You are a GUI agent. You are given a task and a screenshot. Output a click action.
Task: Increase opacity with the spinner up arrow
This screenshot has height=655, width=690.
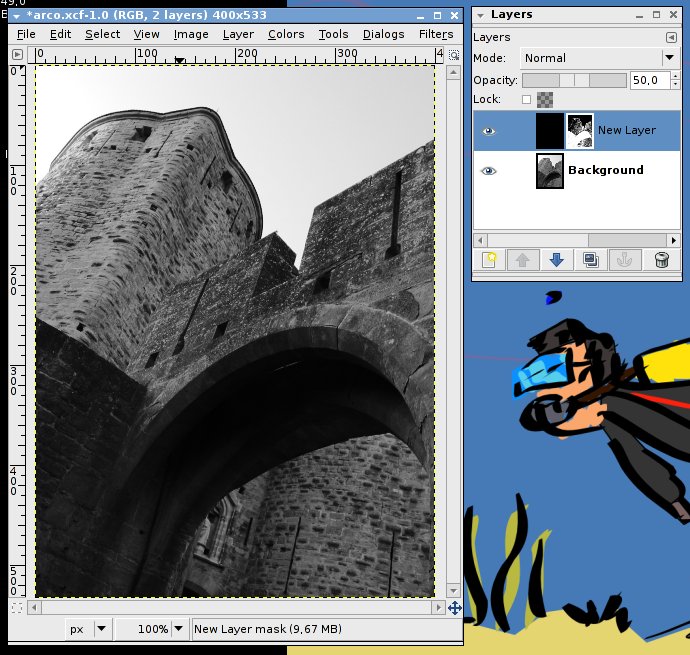[x=675, y=77]
